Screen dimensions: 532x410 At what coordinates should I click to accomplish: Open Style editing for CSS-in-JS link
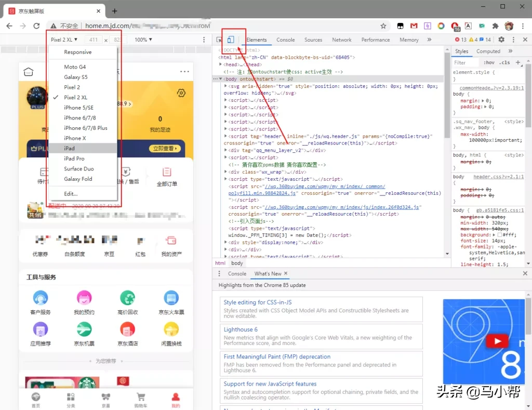(x=258, y=302)
